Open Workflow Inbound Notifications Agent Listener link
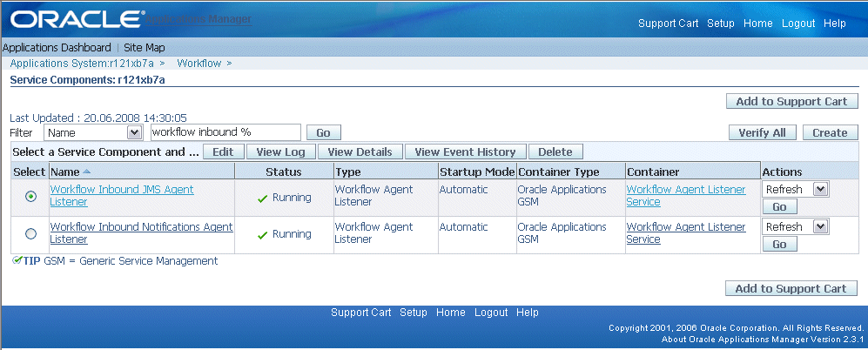 [141, 232]
